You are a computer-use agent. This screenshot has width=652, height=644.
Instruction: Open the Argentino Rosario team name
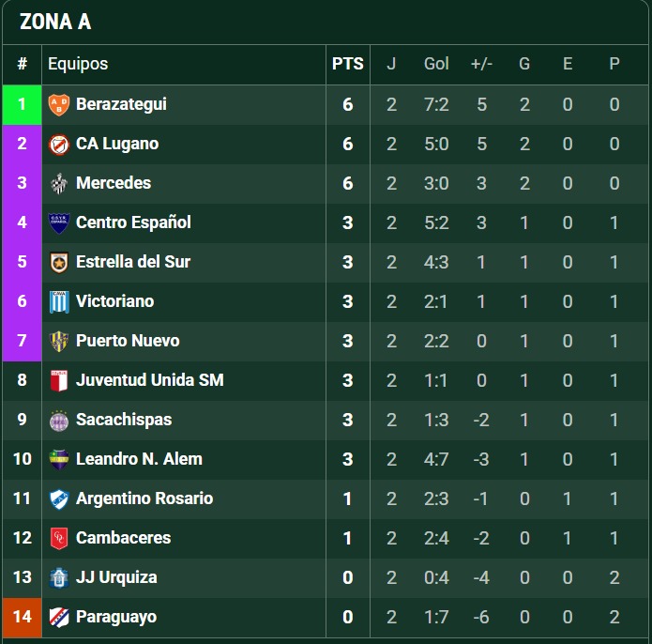(144, 498)
